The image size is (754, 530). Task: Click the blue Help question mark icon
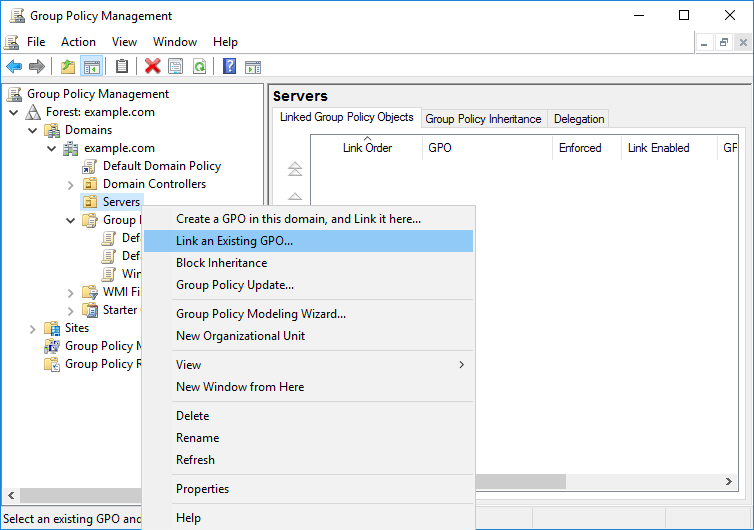point(229,66)
